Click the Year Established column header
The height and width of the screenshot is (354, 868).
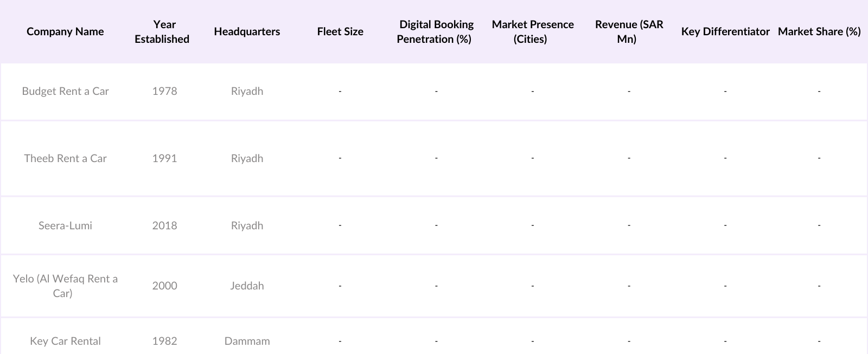pos(162,31)
